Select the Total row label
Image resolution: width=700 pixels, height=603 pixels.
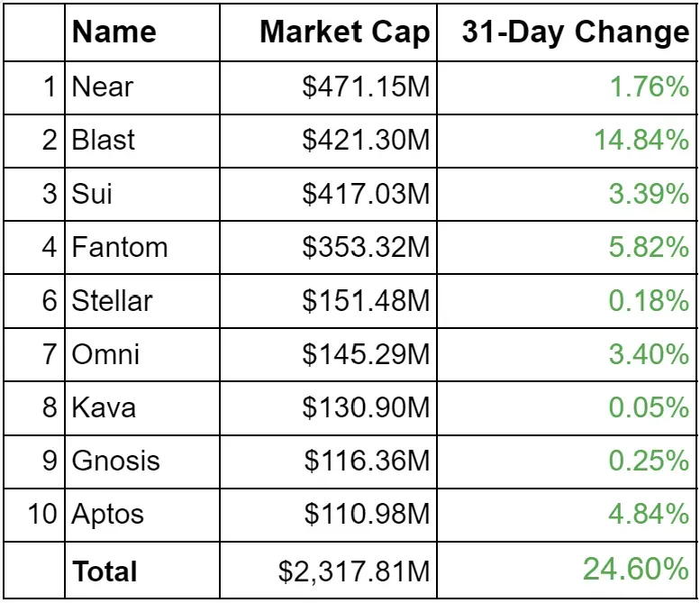pos(105,571)
